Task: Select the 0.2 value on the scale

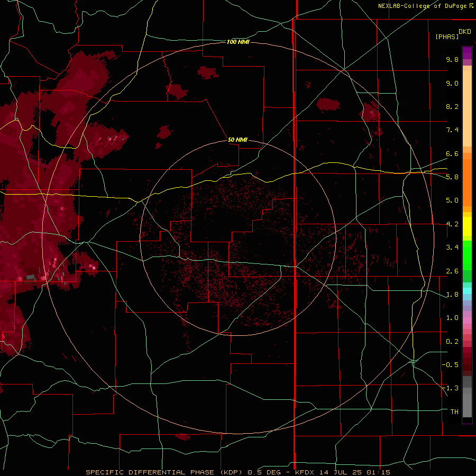Action: [x=452, y=342]
